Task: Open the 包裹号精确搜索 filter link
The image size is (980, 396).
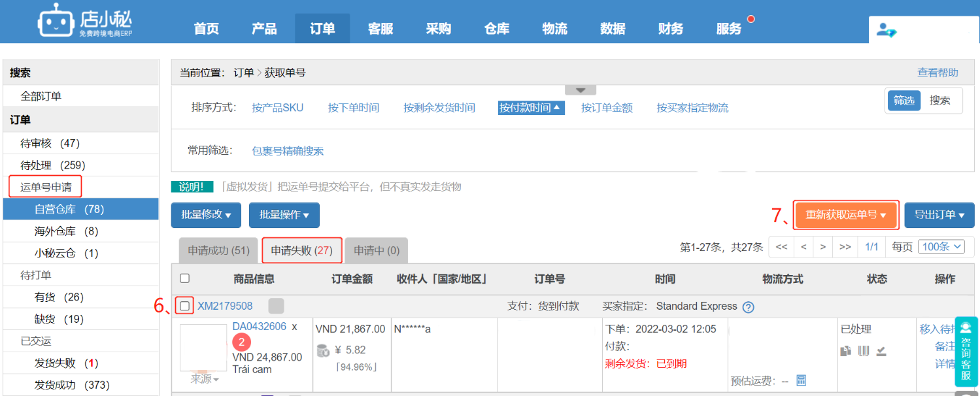Action: coord(288,151)
